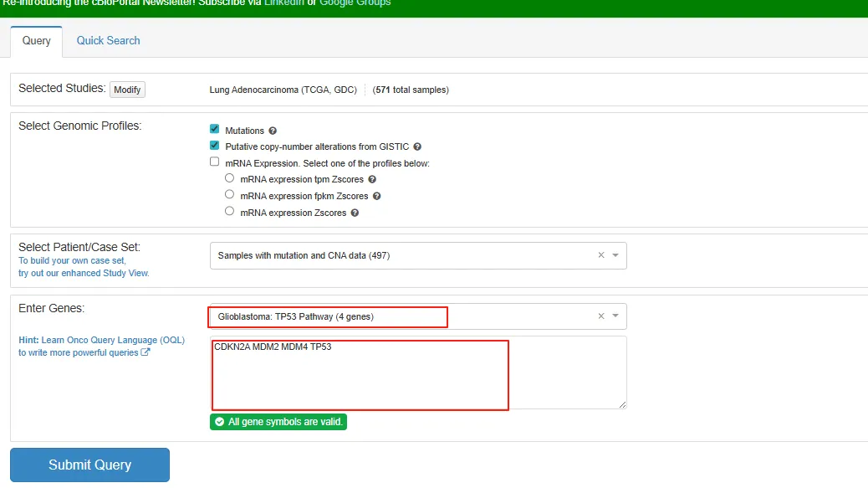The width and height of the screenshot is (868, 488).
Task: Uncheck the Mutations checkbox
Action: point(215,130)
